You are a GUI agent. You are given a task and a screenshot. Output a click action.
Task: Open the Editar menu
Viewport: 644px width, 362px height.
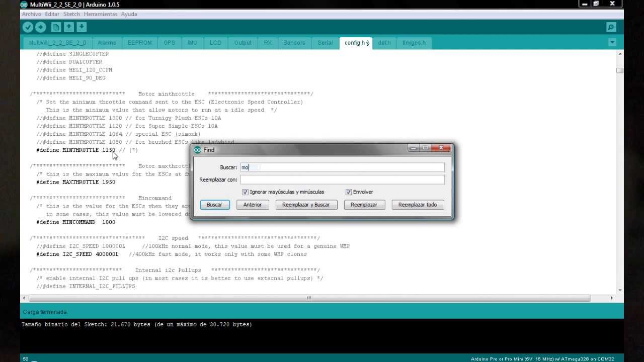point(52,14)
